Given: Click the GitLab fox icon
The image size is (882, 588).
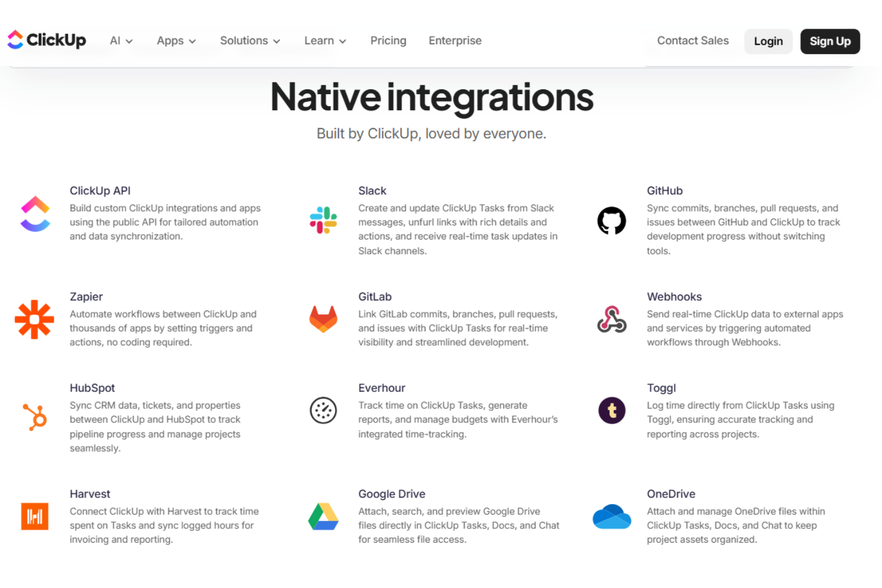Looking at the screenshot, I should pyautogui.click(x=323, y=319).
